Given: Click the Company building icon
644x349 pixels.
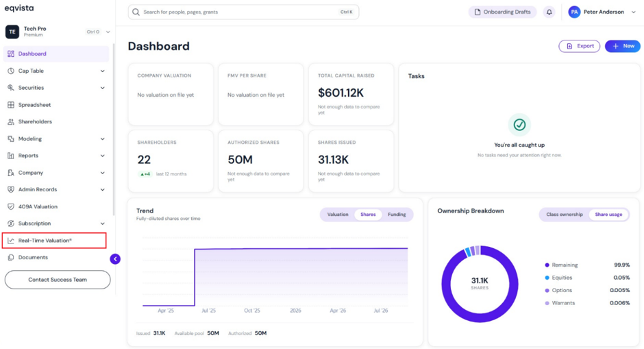Looking at the screenshot, I should pyautogui.click(x=11, y=173).
